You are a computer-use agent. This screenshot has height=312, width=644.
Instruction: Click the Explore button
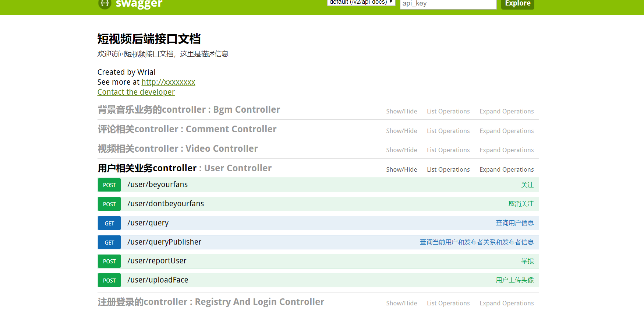(517, 4)
